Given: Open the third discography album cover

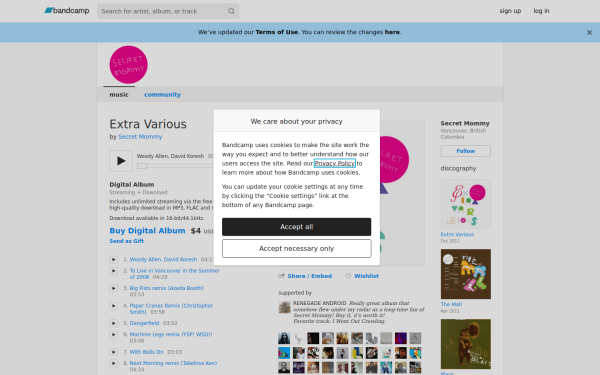Looking at the screenshot, I should pos(466,344).
